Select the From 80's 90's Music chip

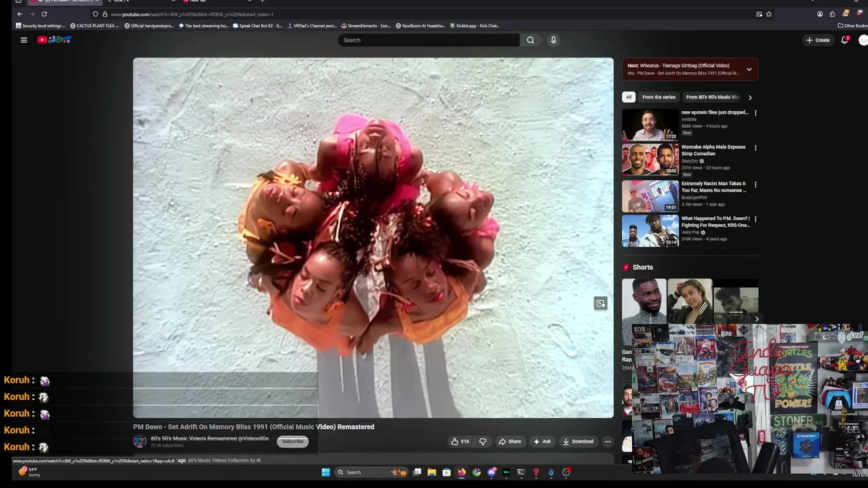tap(712, 97)
